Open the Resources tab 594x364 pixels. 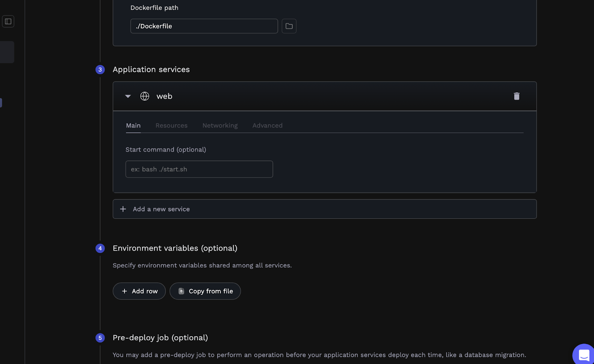[x=172, y=125]
